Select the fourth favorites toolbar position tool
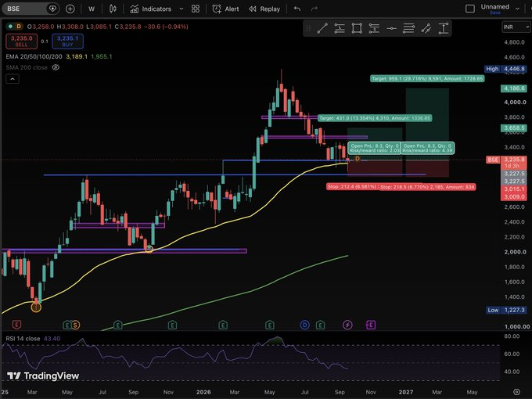This screenshot has height=399, width=532. [x=374, y=28]
